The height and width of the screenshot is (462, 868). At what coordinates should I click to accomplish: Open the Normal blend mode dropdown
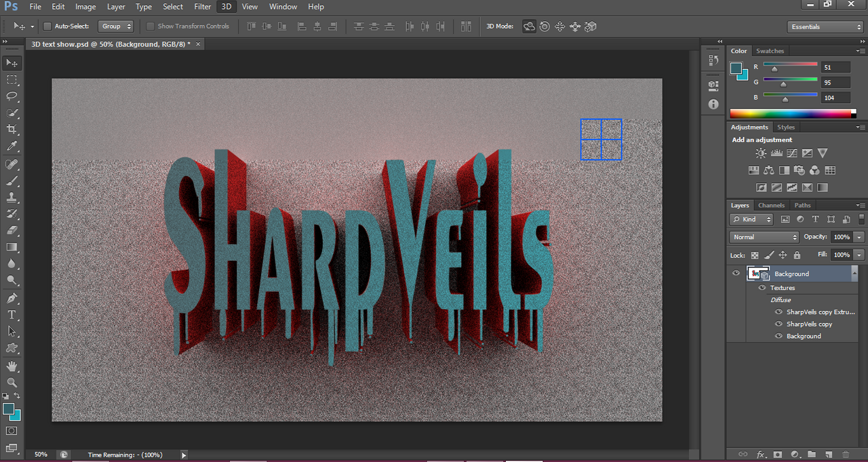[x=765, y=237]
